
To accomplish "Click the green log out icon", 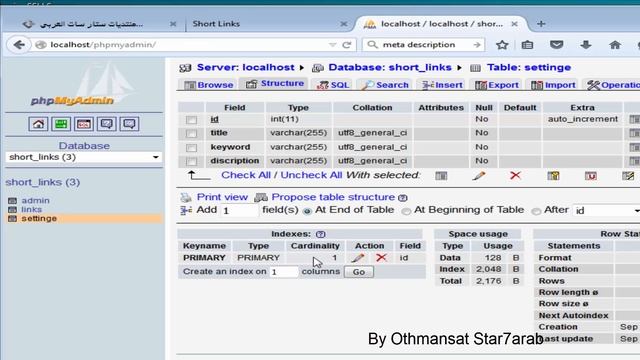I will click(61, 124).
